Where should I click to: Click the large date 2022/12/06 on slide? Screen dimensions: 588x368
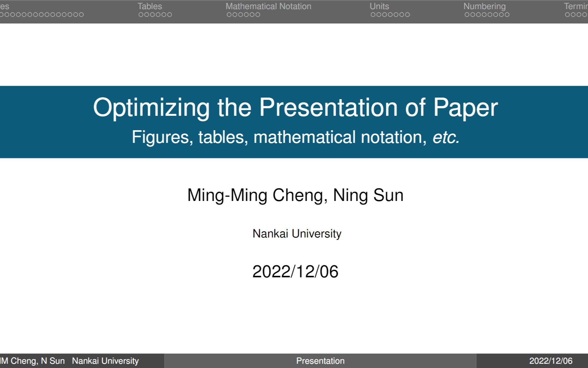pyautogui.click(x=295, y=271)
